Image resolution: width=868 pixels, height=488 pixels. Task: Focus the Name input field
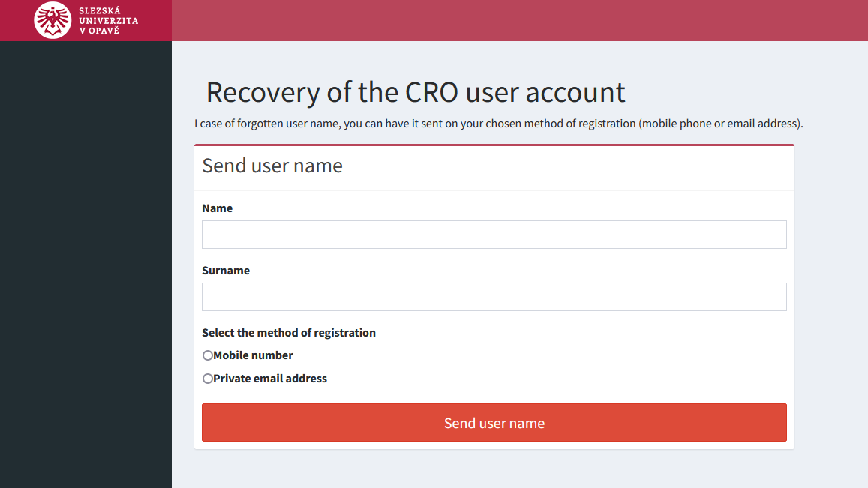(494, 235)
